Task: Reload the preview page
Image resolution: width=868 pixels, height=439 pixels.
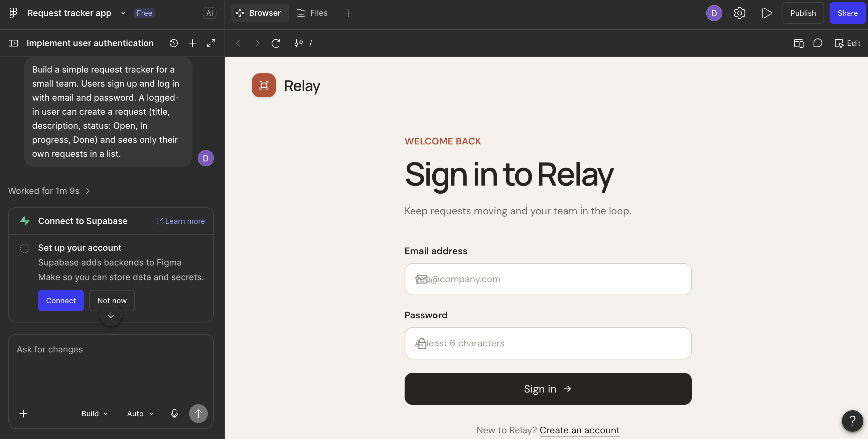Action: pyautogui.click(x=276, y=43)
